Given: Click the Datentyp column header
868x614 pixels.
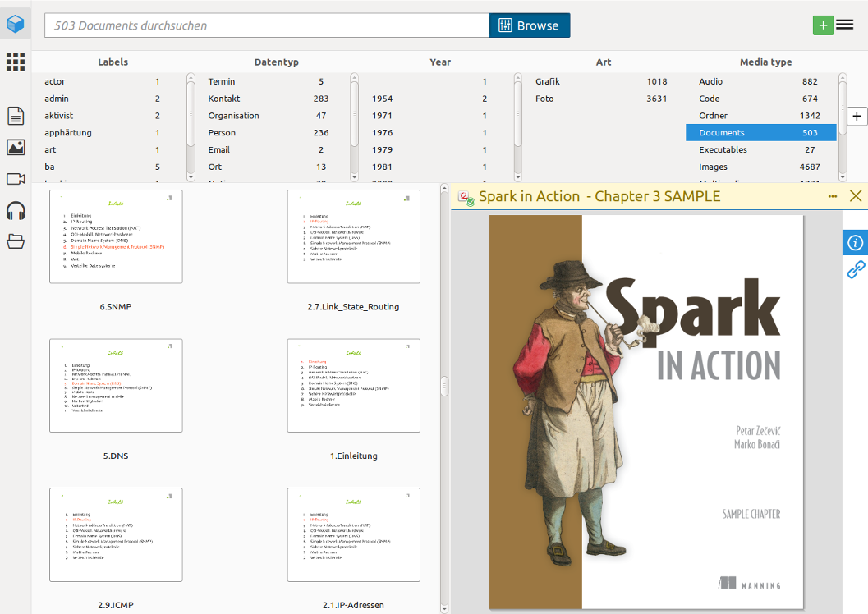Looking at the screenshot, I should point(276,62).
